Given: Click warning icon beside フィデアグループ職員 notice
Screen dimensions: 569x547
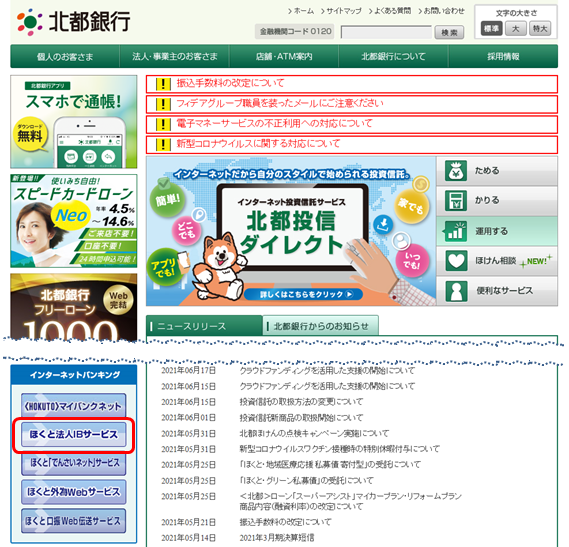Looking at the screenshot, I should click(x=163, y=104).
